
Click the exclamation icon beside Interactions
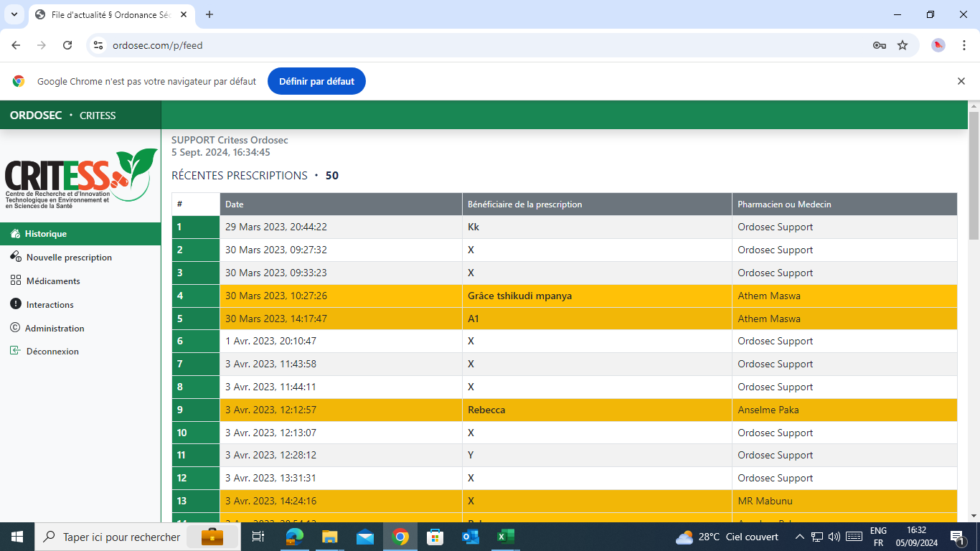click(16, 304)
